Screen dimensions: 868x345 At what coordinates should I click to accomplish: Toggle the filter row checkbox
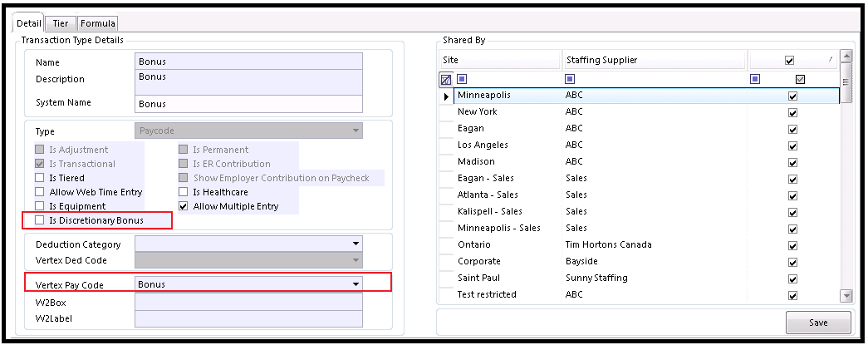pyautogui.click(x=800, y=80)
